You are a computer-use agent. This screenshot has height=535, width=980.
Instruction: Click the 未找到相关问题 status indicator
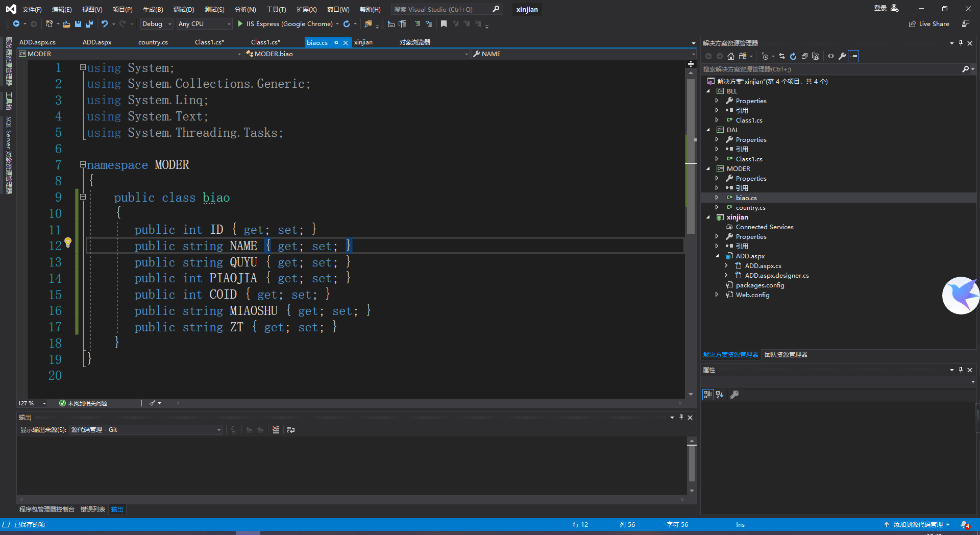(x=83, y=403)
